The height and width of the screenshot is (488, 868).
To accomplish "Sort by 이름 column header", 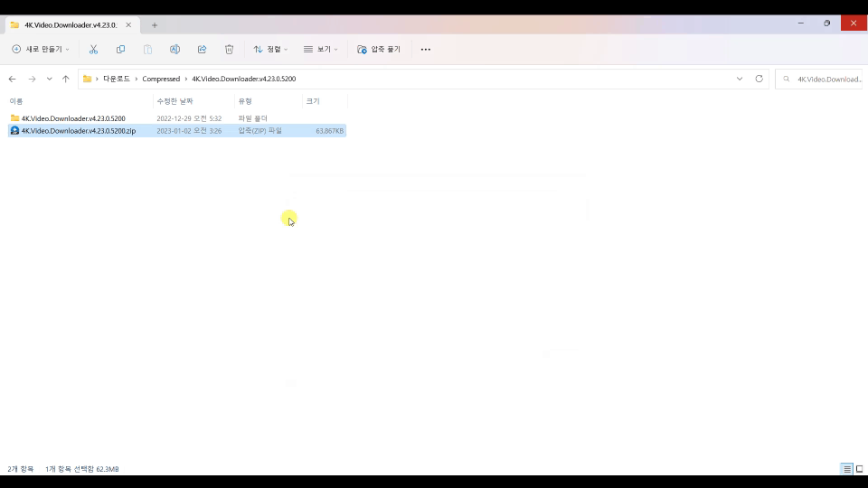I will coord(16,101).
